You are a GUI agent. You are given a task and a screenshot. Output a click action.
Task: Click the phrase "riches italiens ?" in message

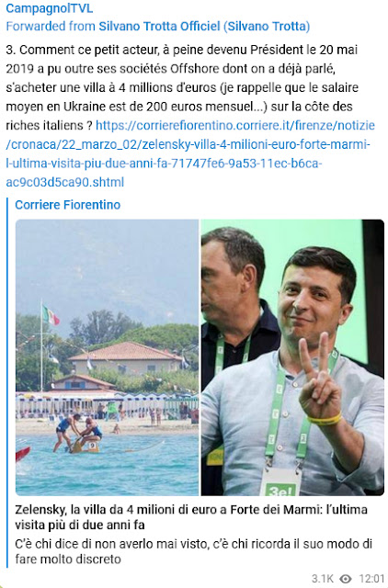(49, 125)
